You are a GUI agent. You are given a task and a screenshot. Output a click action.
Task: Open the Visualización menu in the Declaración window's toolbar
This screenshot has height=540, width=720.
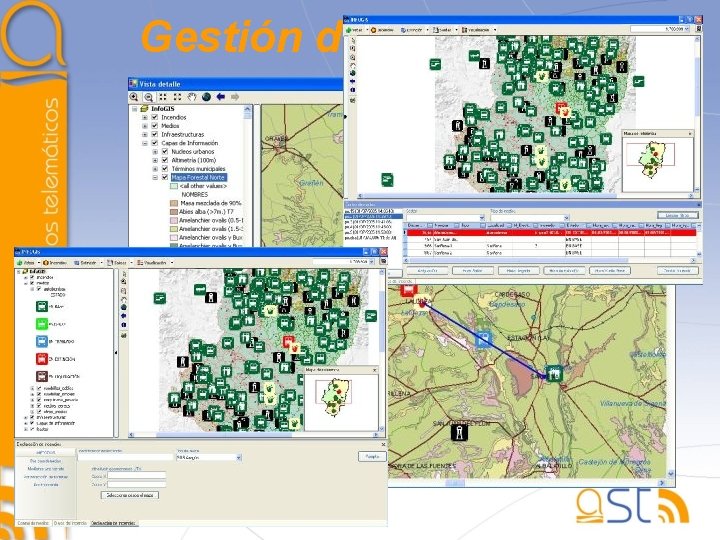coord(156,263)
